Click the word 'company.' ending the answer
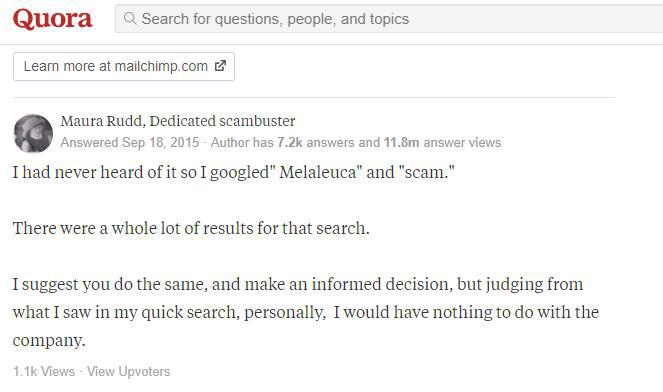Image resolution: width=663 pixels, height=392 pixels. click(x=49, y=340)
